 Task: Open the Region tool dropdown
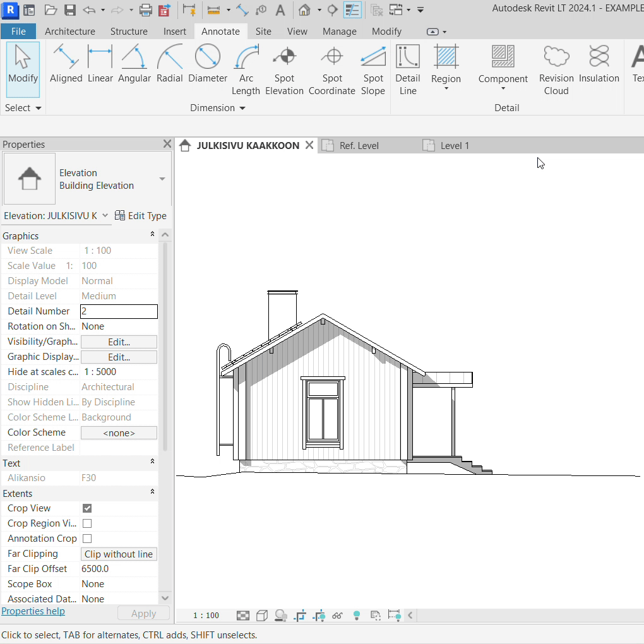[x=446, y=88]
